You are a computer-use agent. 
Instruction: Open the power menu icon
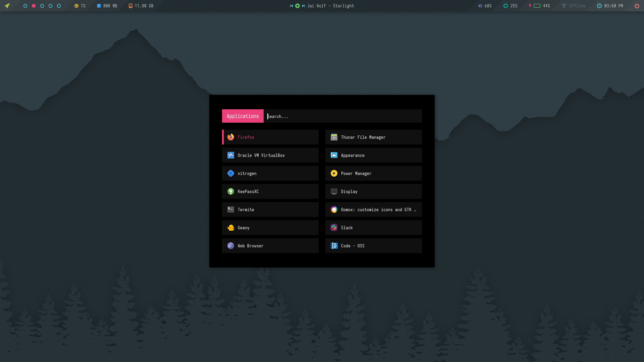pos(637,6)
